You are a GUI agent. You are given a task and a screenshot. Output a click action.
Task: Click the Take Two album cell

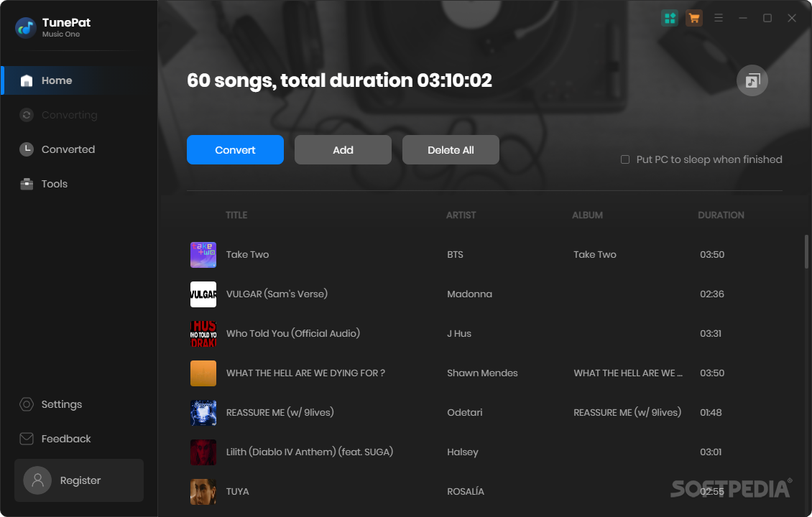(595, 255)
